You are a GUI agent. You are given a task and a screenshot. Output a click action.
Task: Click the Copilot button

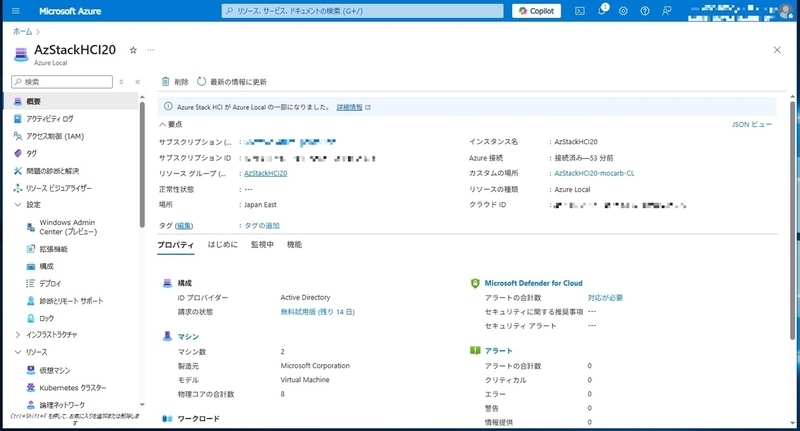click(536, 11)
